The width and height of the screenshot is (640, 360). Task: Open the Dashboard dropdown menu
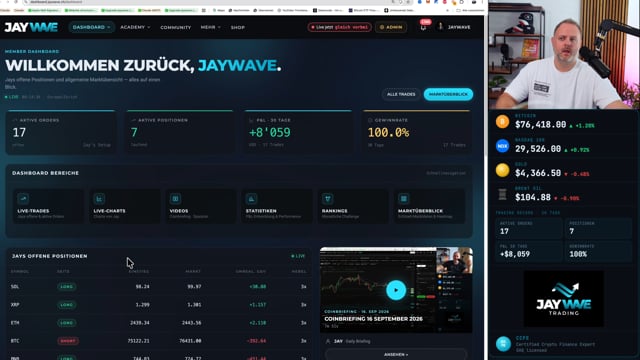(x=91, y=27)
